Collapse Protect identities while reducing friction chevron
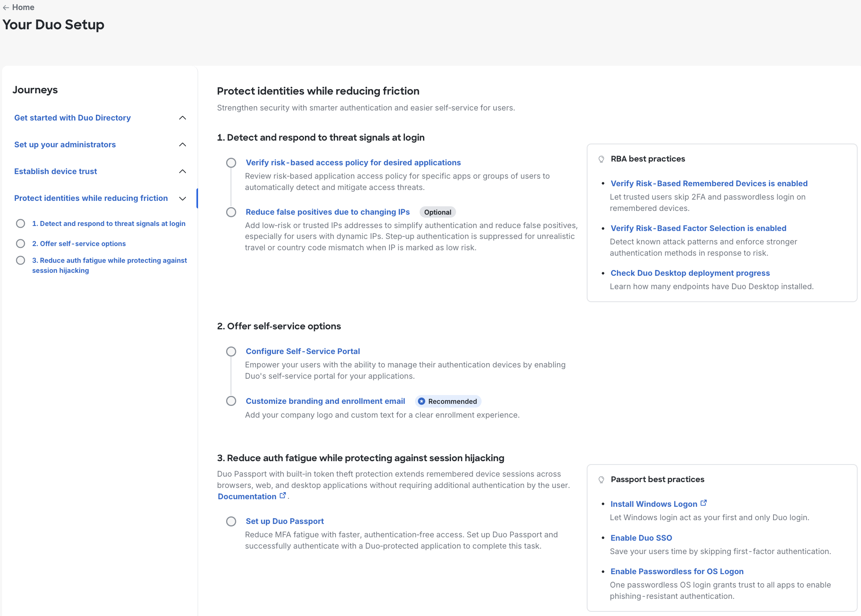The width and height of the screenshot is (861, 616). coord(183,198)
